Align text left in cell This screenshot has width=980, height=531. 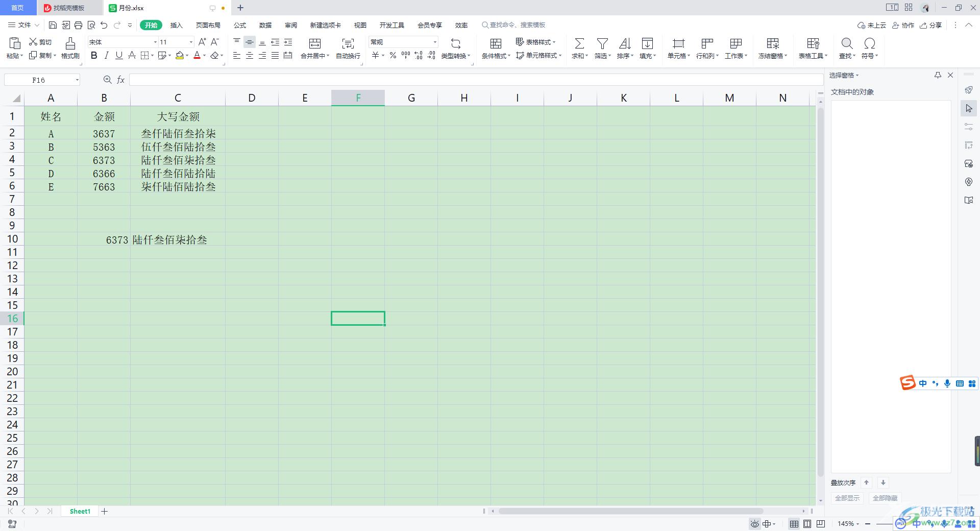point(237,55)
